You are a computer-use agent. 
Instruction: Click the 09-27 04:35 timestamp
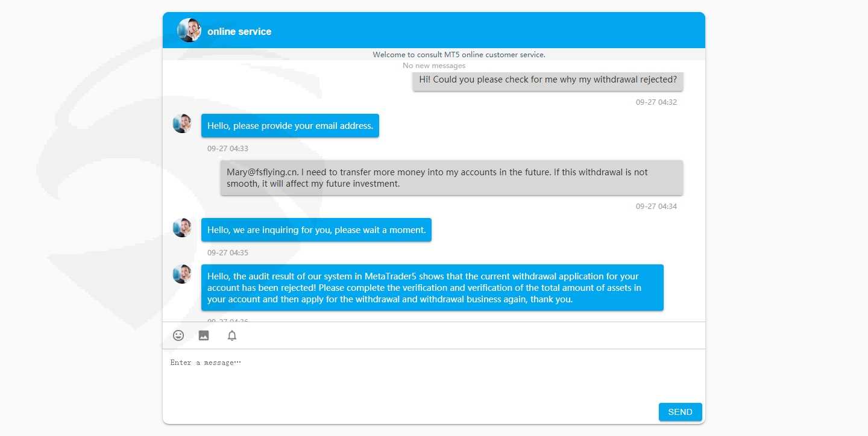point(228,253)
